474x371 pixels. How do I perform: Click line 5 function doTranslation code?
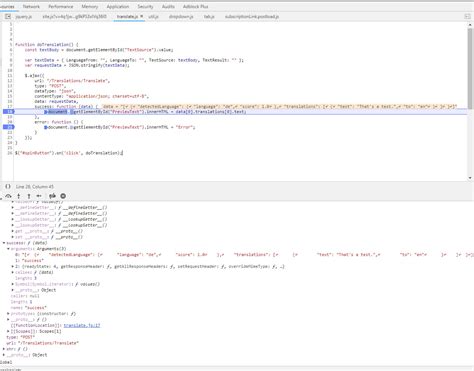47,45
